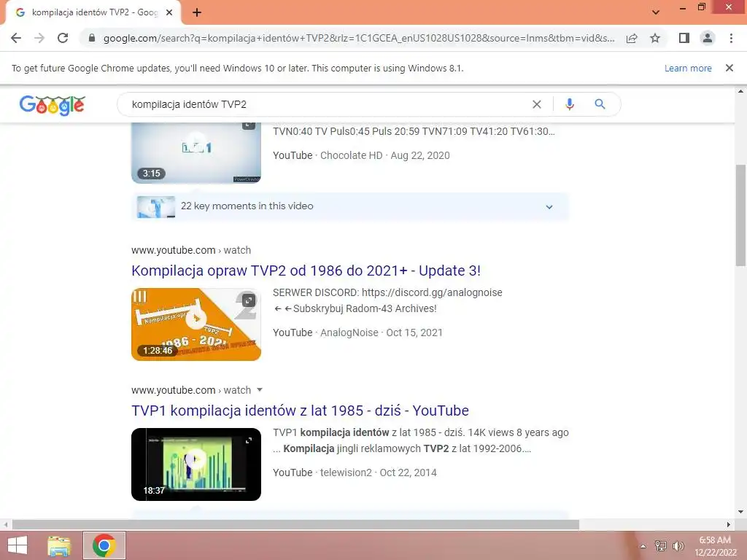Open a new browser tab
Screen dimensions: 747x560
pyautogui.click(x=197, y=13)
